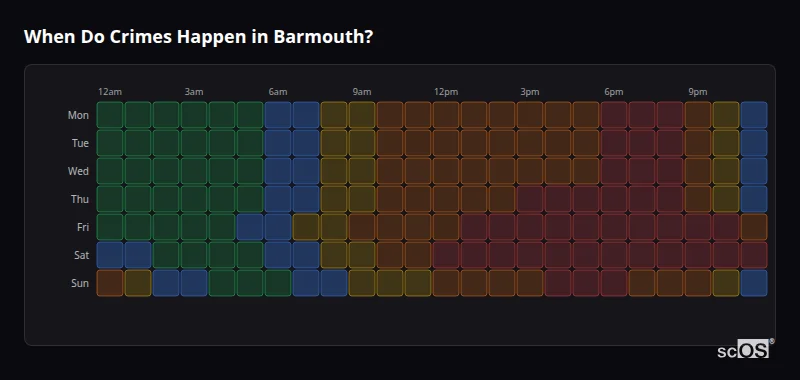
Task: Select the Saturday 1am blue cell
Action: pos(138,255)
